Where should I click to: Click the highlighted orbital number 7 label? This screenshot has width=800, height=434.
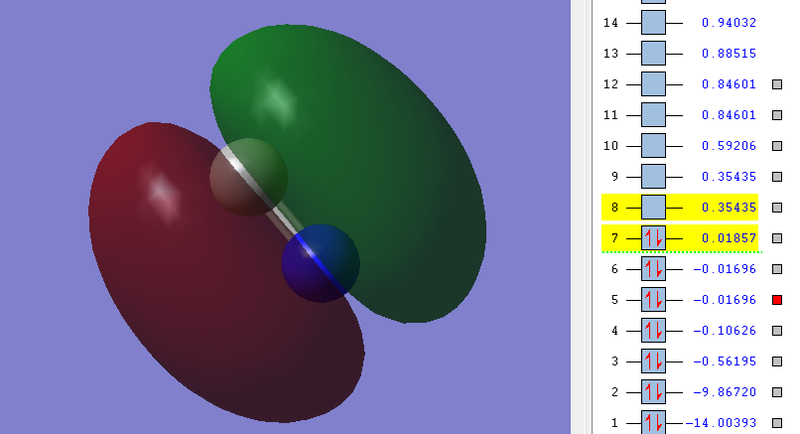click(x=614, y=238)
